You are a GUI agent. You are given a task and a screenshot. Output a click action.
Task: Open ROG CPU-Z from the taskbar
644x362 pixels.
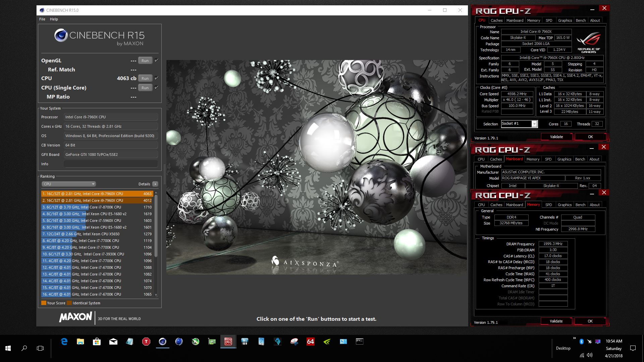[x=228, y=342]
